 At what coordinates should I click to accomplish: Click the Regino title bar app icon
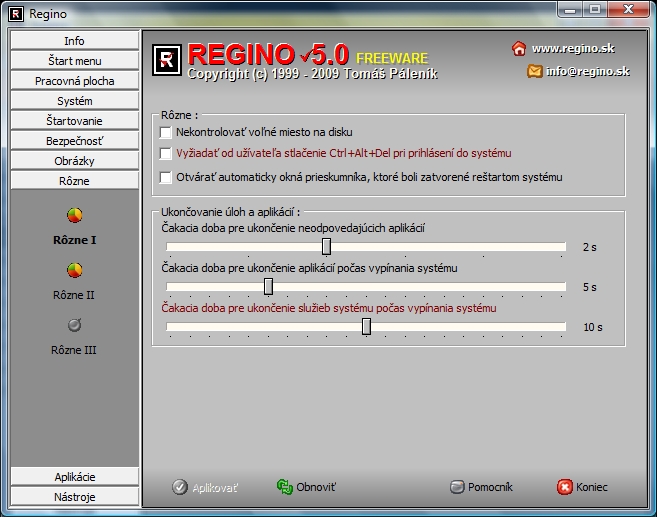tap(16, 14)
